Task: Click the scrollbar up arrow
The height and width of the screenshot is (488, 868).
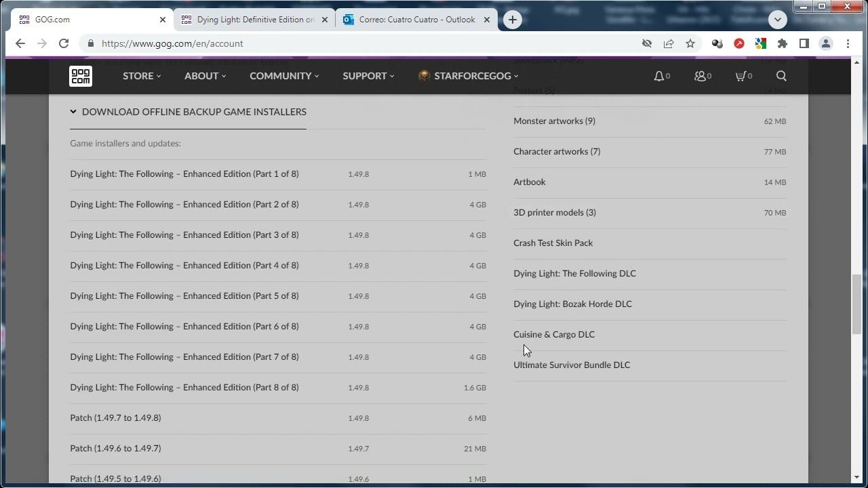Action: point(857,63)
